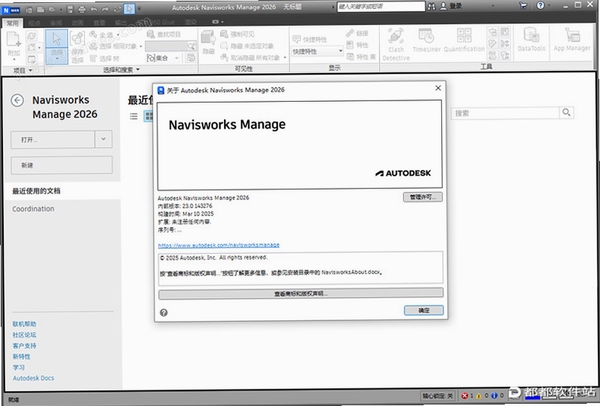
Task: Click the Force Visible (强制可见) icon
Action: (224, 34)
